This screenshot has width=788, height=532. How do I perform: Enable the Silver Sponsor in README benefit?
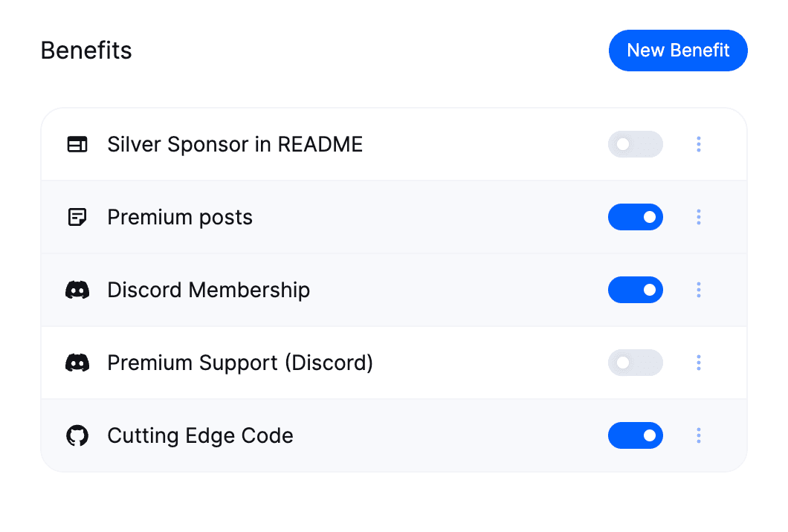tap(636, 144)
